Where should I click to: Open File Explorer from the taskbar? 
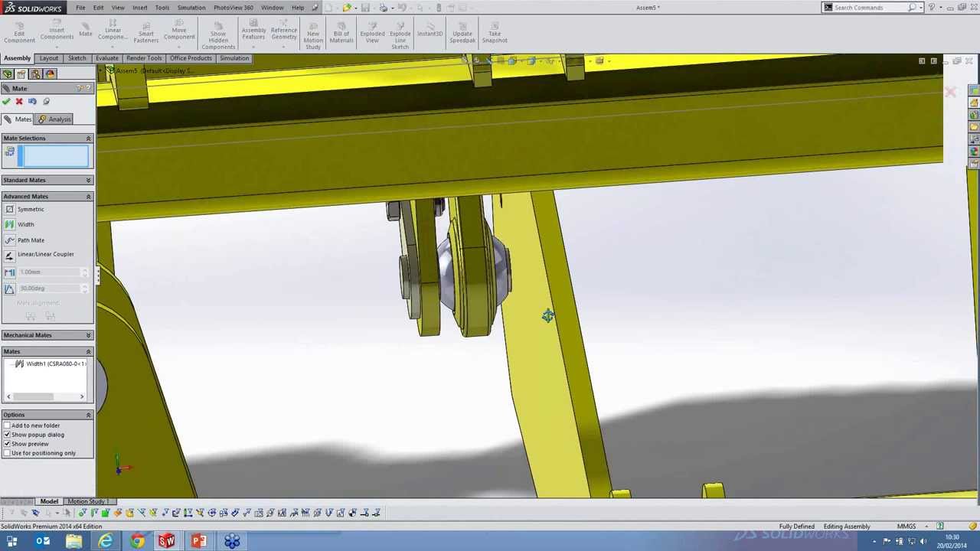coord(73,542)
